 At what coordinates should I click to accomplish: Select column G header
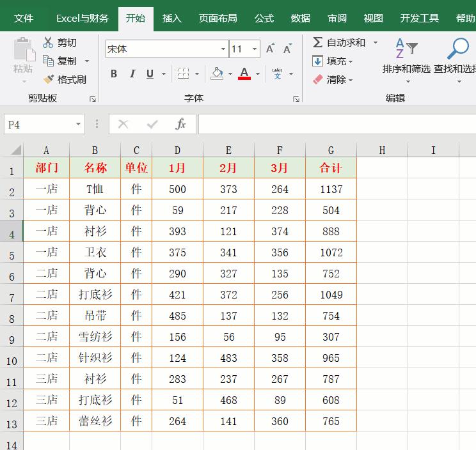coord(331,150)
